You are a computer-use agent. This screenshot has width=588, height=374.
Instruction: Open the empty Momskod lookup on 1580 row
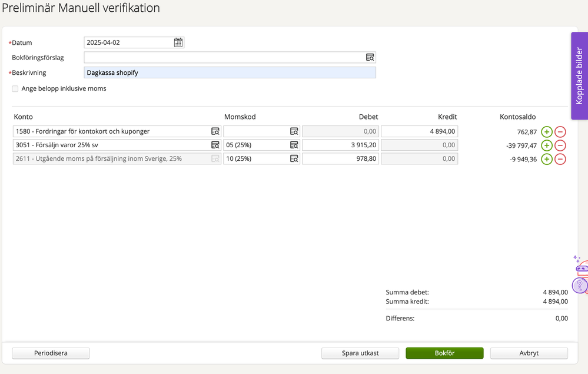point(294,131)
